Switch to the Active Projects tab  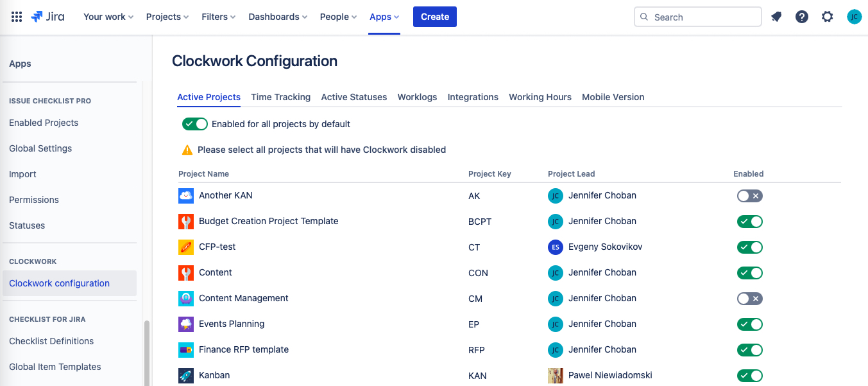click(x=208, y=97)
